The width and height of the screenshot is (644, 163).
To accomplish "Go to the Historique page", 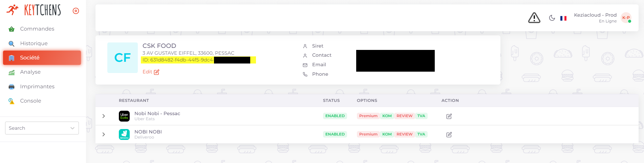I will pos(34,43).
